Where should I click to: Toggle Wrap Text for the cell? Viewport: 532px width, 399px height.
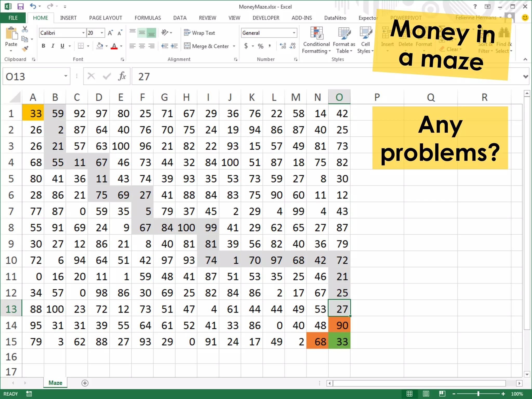(199, 33)
